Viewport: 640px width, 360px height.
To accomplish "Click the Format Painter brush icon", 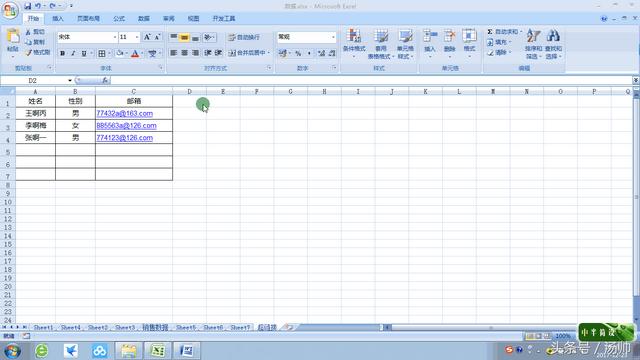I will (x=29, y=53).
